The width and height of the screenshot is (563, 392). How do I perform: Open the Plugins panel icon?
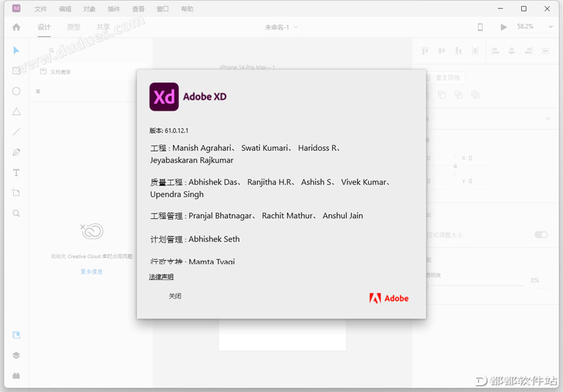(x=16, y=376)
